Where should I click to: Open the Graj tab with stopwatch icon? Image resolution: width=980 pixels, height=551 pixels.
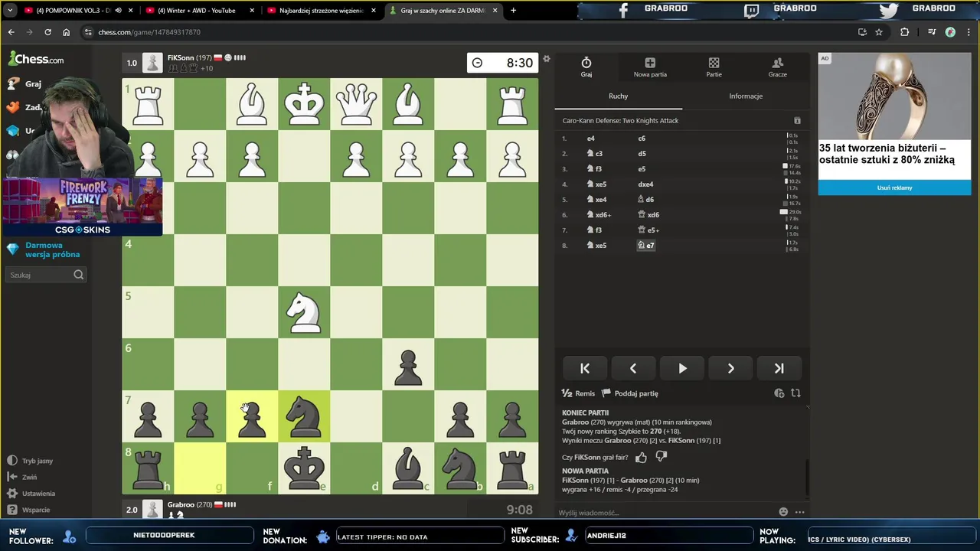(x=586, y=67)
